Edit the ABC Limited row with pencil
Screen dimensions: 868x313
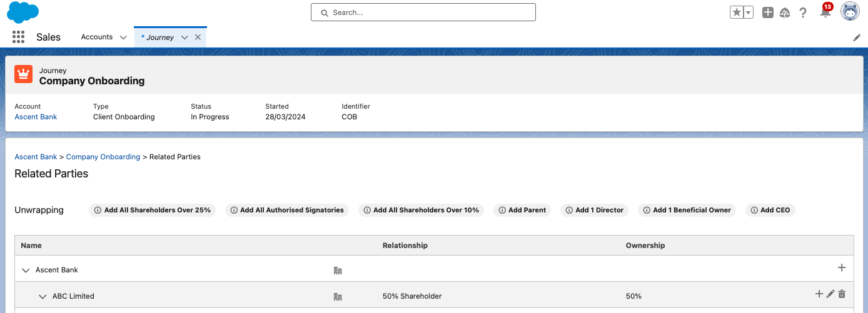[x=830, y=294]
